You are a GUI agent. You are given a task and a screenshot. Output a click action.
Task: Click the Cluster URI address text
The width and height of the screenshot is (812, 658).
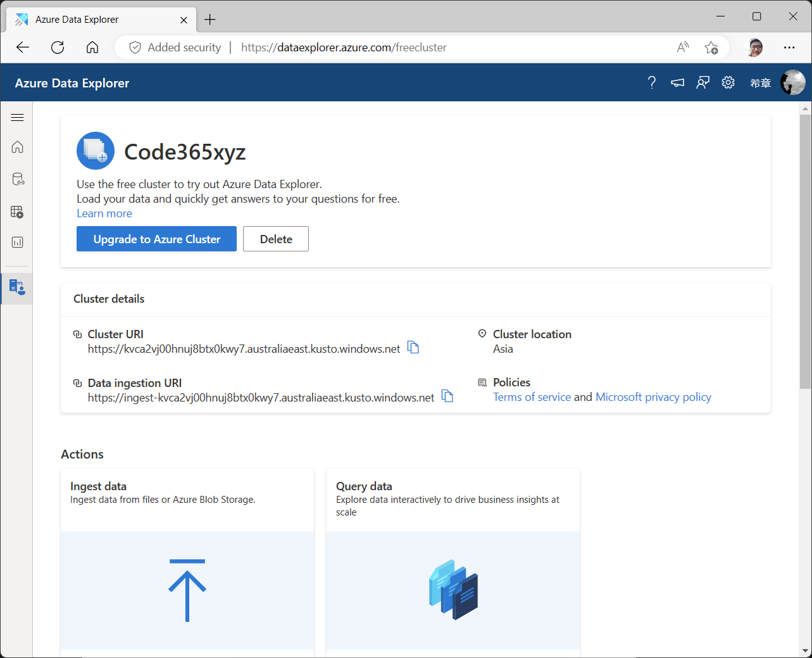(244, 349)
